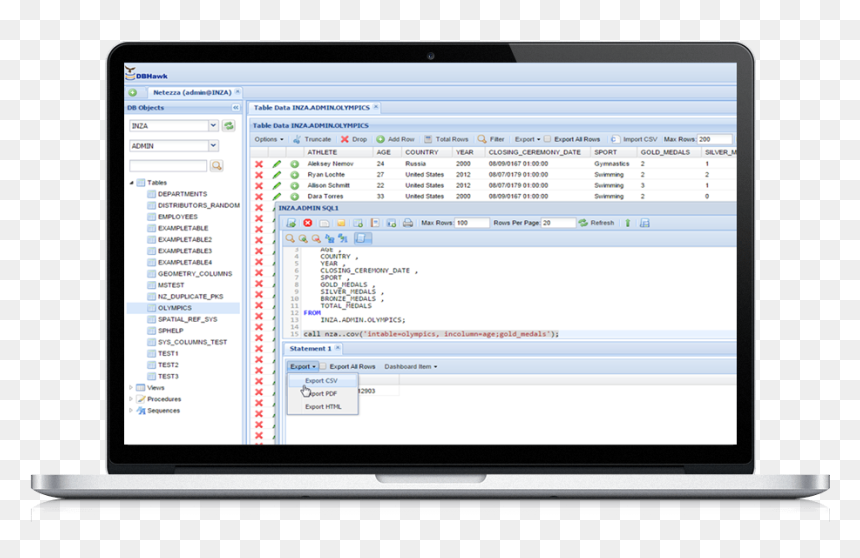Click the Filter button

491,139
